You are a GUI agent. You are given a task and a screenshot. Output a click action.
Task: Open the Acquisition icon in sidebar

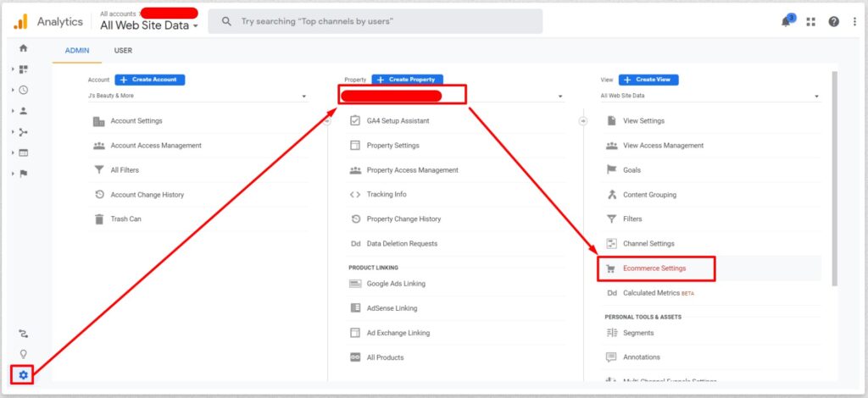[23, 131]
